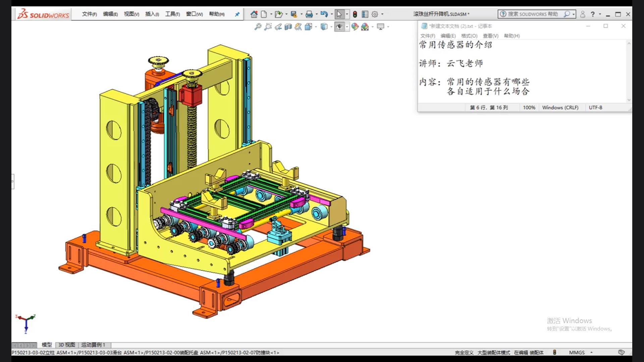Viewport: 644px width, 362px height.
Task: Click the Notepad 100% zoom status entry
Action: pyautogui.click(x=529, y=108)
